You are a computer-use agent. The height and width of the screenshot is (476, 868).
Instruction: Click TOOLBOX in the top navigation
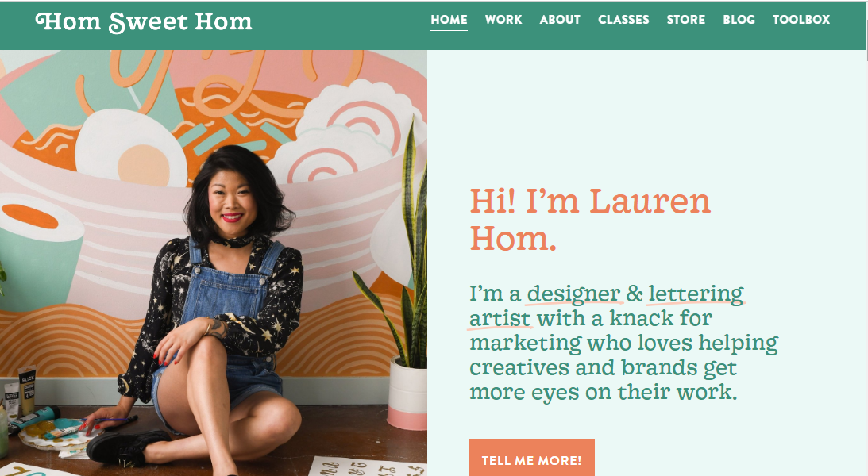click(x=801, y=20)
